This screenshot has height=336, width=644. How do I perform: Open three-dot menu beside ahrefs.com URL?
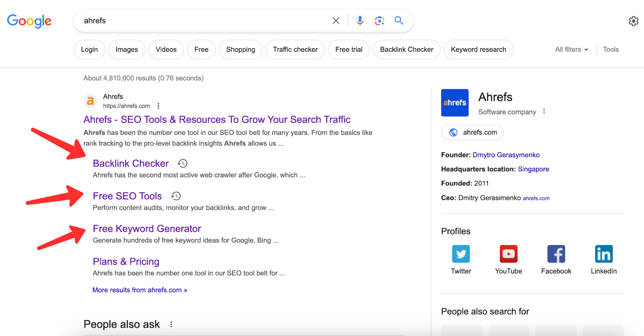158,106
